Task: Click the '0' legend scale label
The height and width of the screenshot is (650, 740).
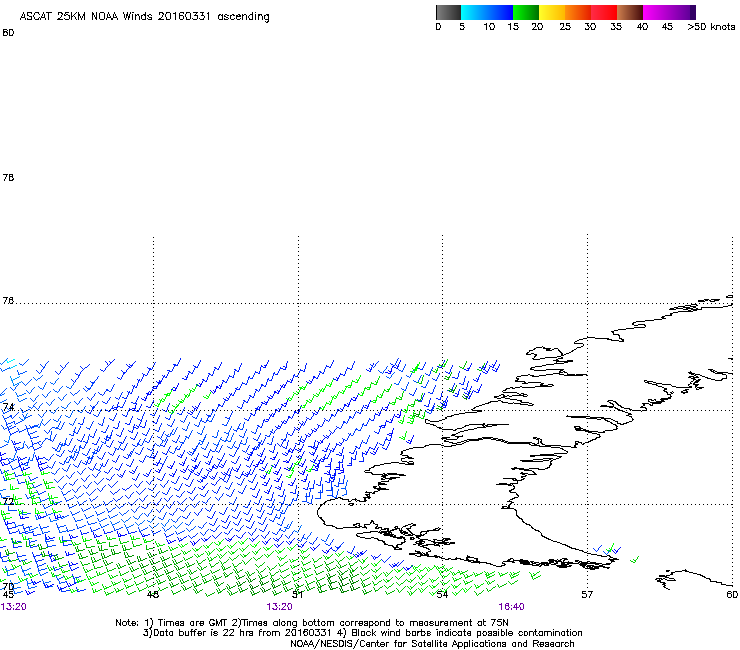Action: click(438, 27)
